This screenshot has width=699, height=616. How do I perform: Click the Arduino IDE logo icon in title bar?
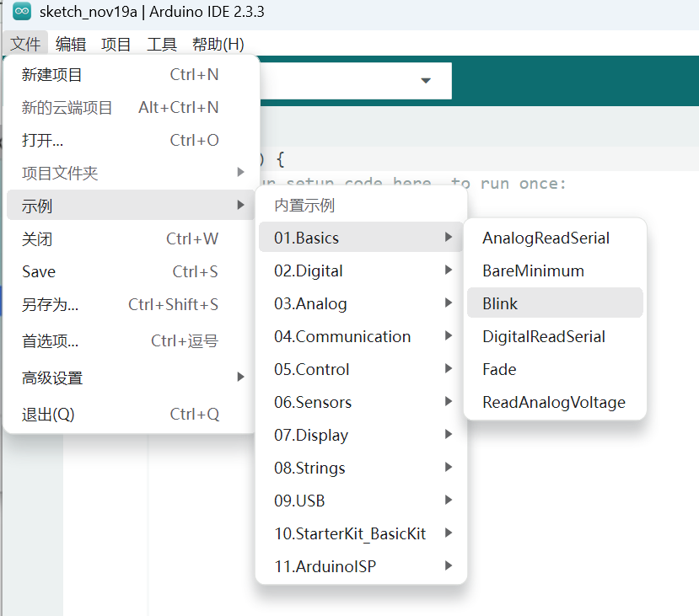[22, 12]
